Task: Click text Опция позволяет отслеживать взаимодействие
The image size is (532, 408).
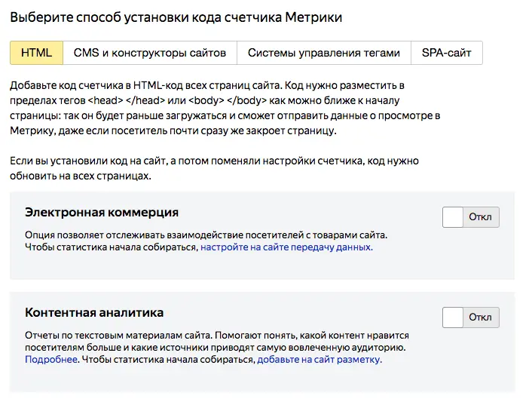Action: (x=206, y=235)
